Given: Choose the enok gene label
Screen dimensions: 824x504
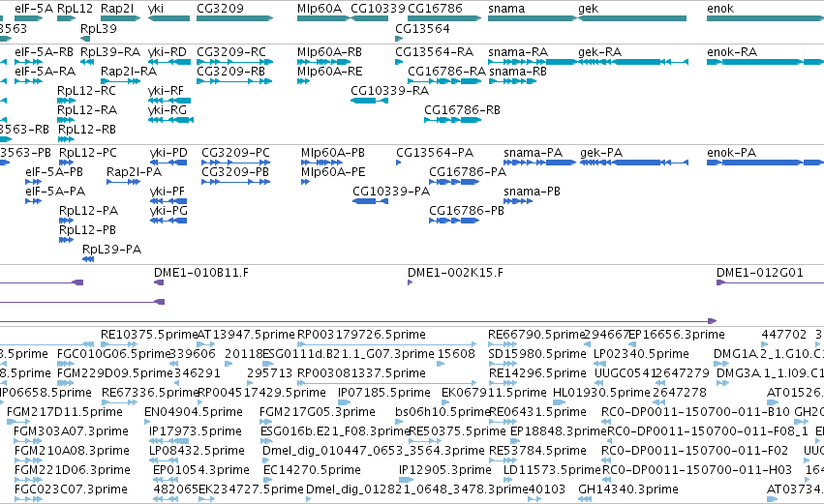Looking at the screenshot, I should pyautogui.click(x=720, y=9).
